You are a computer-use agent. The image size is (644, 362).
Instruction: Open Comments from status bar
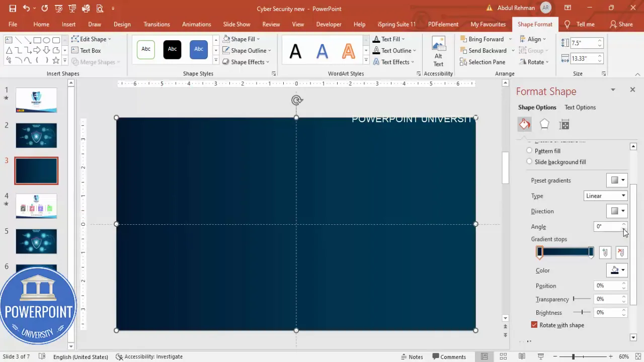448,356
